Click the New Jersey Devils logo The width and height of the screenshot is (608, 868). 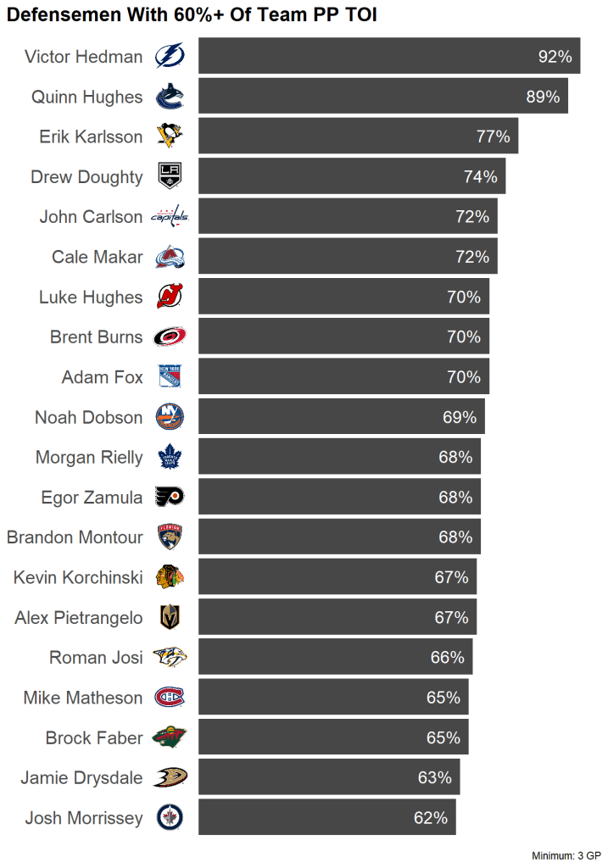click(x=170, y=297)
